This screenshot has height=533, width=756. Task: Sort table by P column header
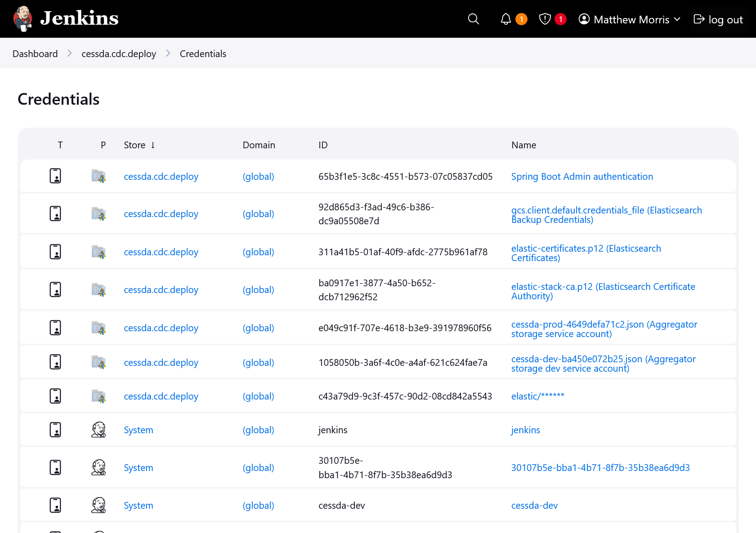point(103,145)
